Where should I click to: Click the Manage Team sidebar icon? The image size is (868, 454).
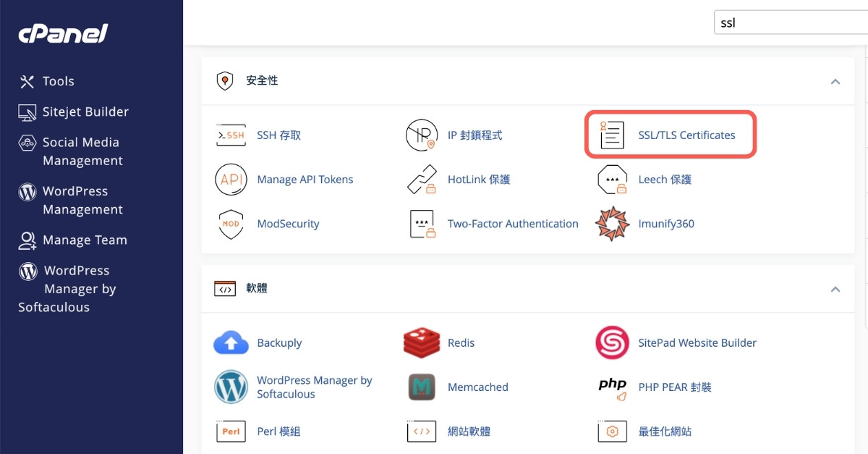[x=27, y=240]
